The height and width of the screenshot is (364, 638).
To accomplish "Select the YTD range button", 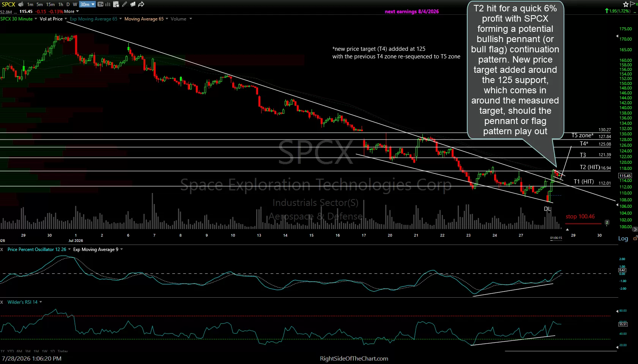I will click(x=10, y=351).
